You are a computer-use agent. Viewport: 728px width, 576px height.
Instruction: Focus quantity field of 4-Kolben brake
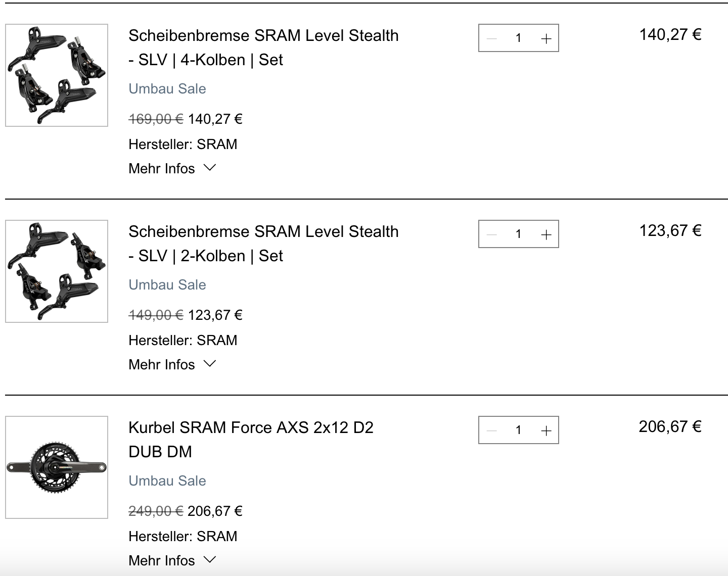click(518, 38)
